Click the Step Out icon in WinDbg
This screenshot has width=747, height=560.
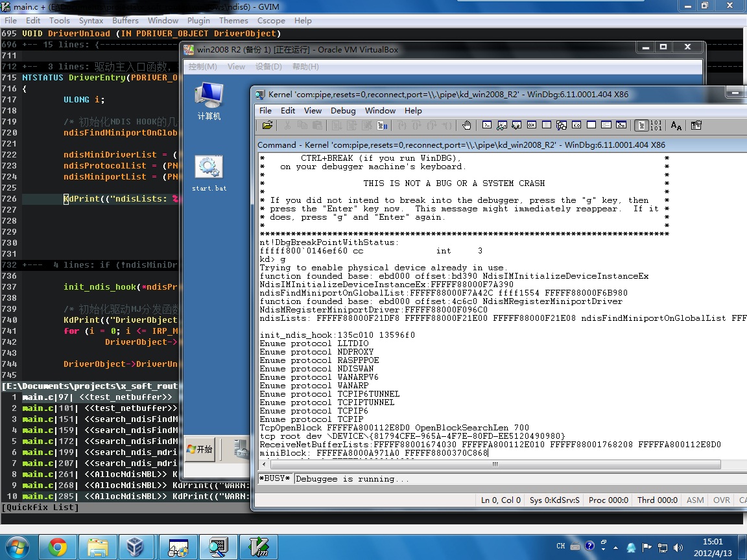(432, 125)
